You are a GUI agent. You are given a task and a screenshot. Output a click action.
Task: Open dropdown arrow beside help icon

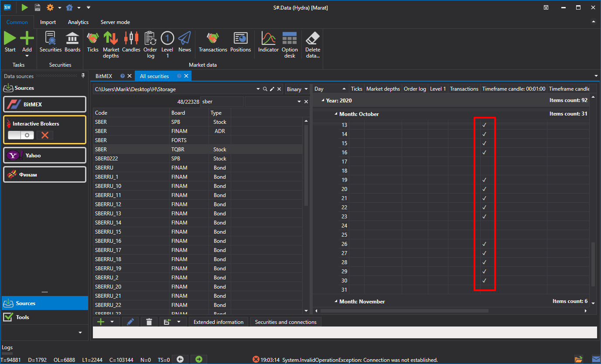click(79, 7)
